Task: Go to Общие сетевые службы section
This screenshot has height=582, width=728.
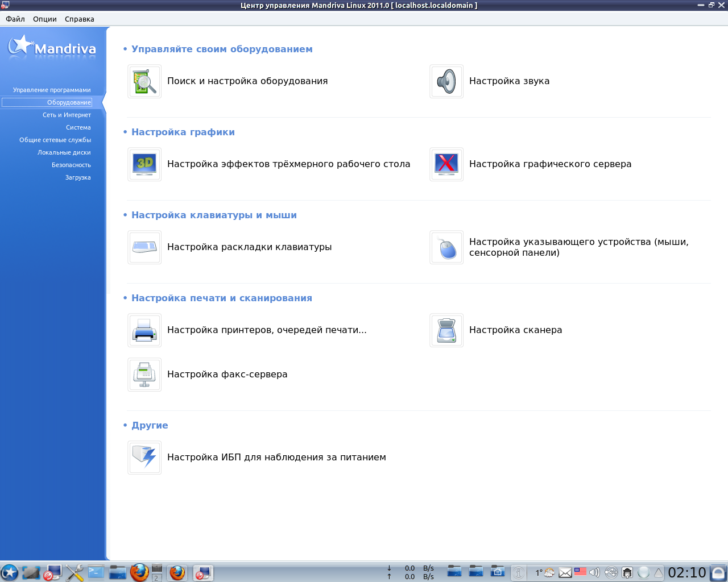Action: 55,140
